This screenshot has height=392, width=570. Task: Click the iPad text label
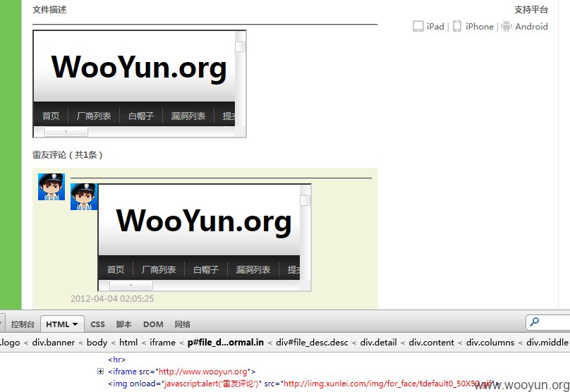(435, 26)
